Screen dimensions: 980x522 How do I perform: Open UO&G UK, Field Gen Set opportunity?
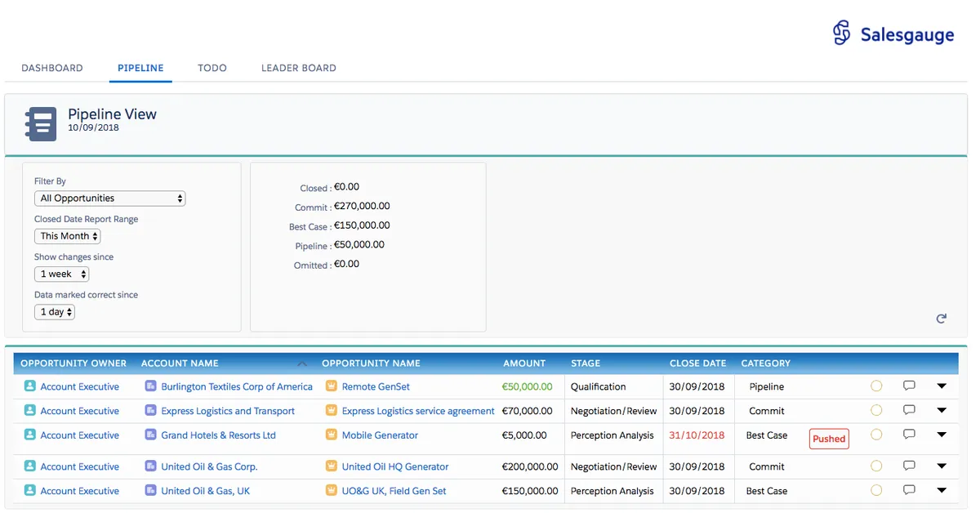(x=394, y=491)
